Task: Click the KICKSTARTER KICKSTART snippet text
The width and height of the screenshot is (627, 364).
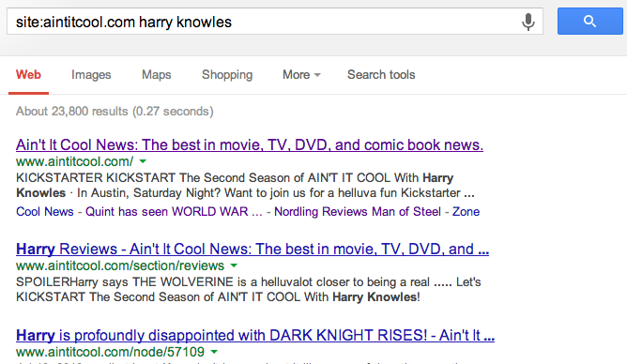Action: pyautogui.click(x=246, y=185)
